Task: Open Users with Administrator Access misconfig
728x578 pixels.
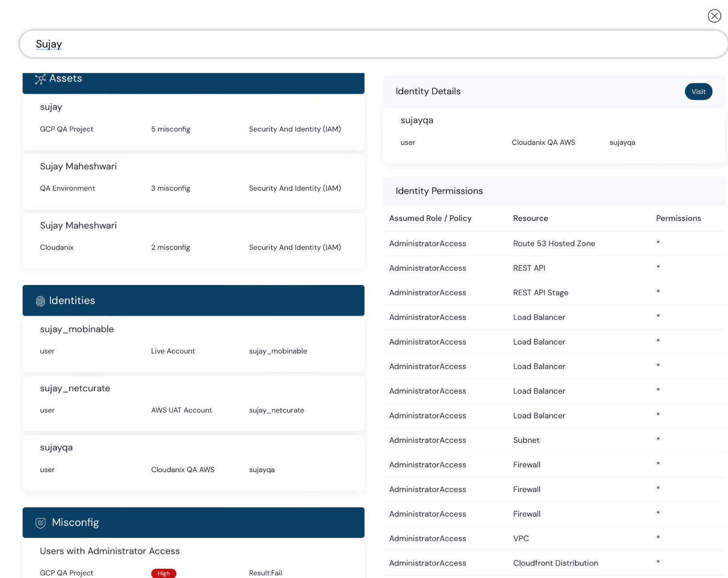Action: pyautogui.click(x=109, y=551)
